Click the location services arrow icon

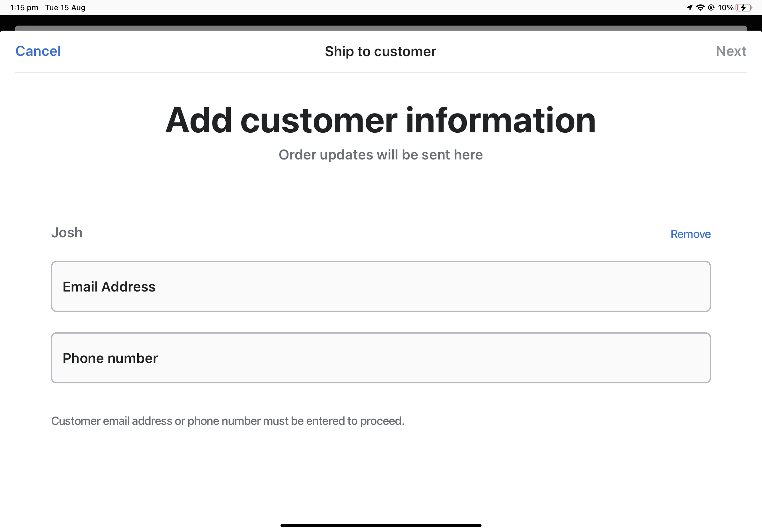pos(690,7)
